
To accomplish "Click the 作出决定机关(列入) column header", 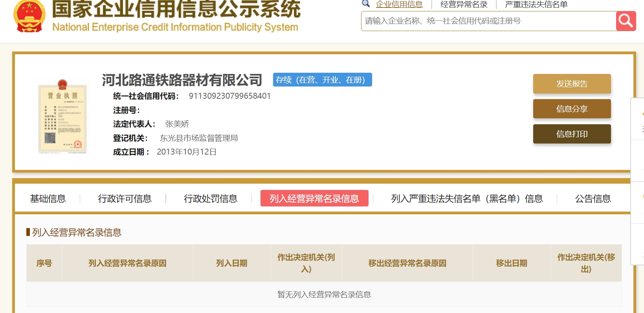I will (306, 263).
